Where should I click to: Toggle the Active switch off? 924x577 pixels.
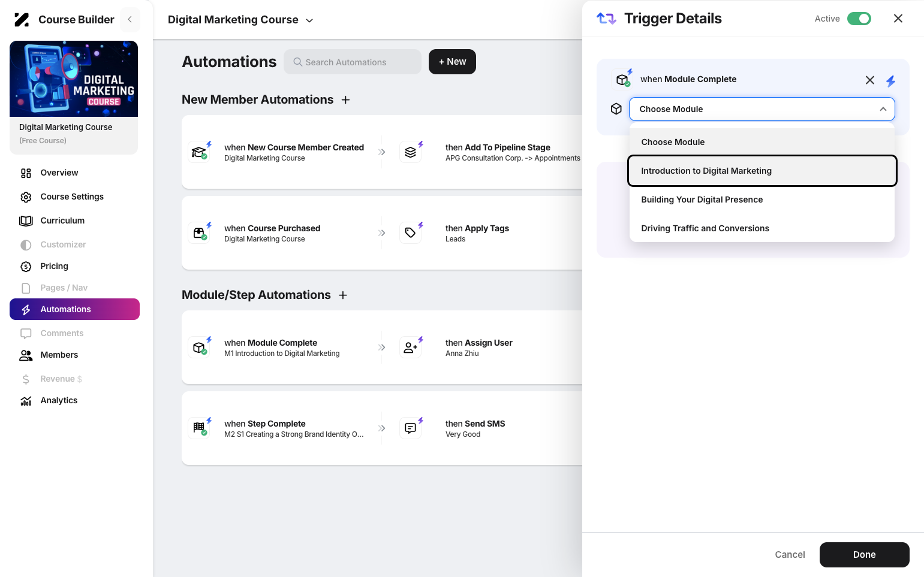point(859,19)
